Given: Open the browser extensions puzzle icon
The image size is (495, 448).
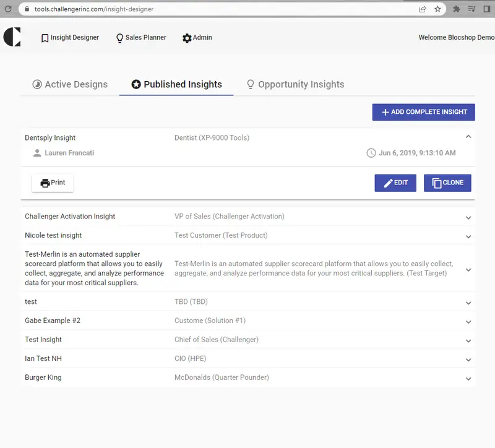Looking at the screenshot, I should click(x=457, y=9).
